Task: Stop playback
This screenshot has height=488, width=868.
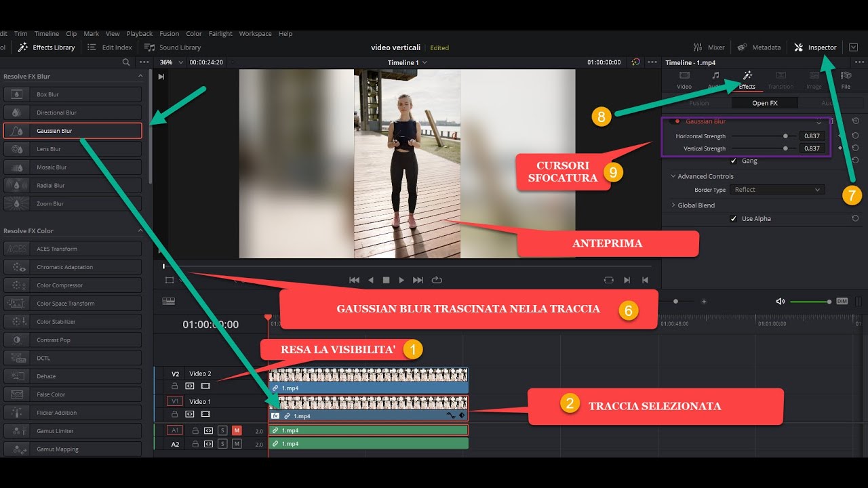Action: coord(386,280)
